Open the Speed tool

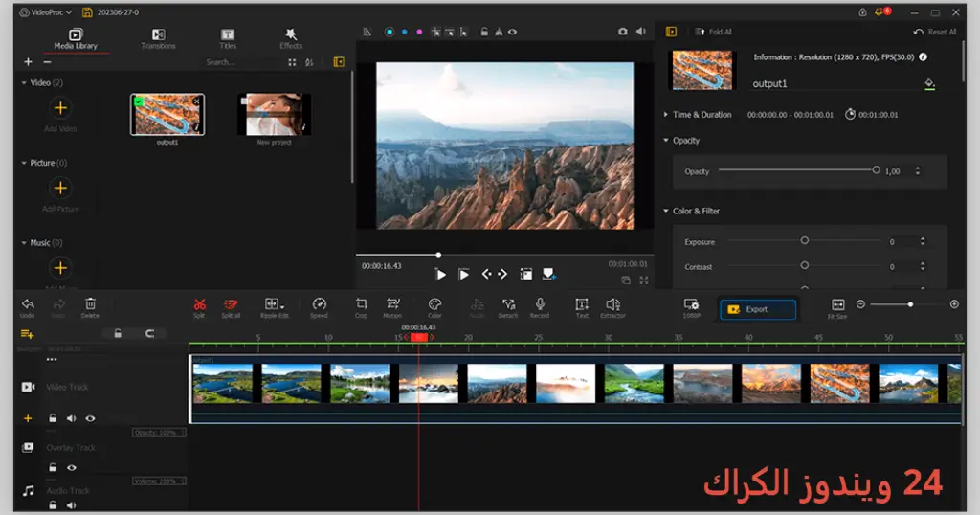point(319,307)
